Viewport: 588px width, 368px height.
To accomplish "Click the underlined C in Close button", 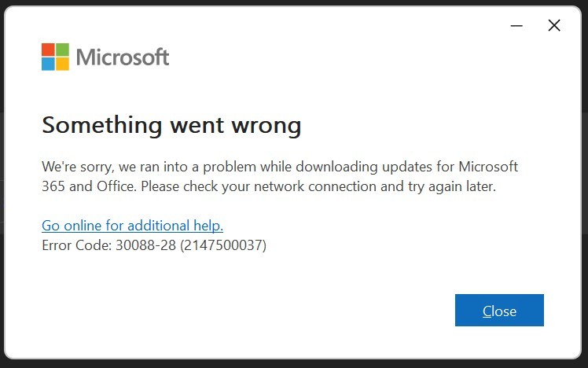I will pyautogui.click(x=487, y=311).
